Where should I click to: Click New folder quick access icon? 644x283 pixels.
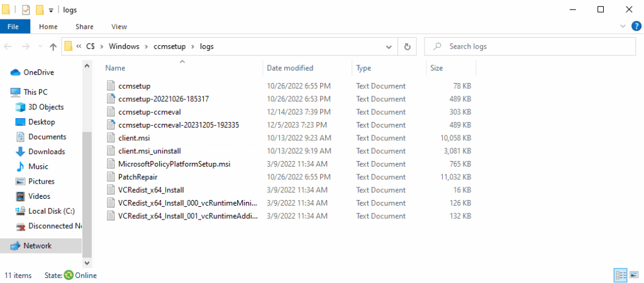click(40, 9)
